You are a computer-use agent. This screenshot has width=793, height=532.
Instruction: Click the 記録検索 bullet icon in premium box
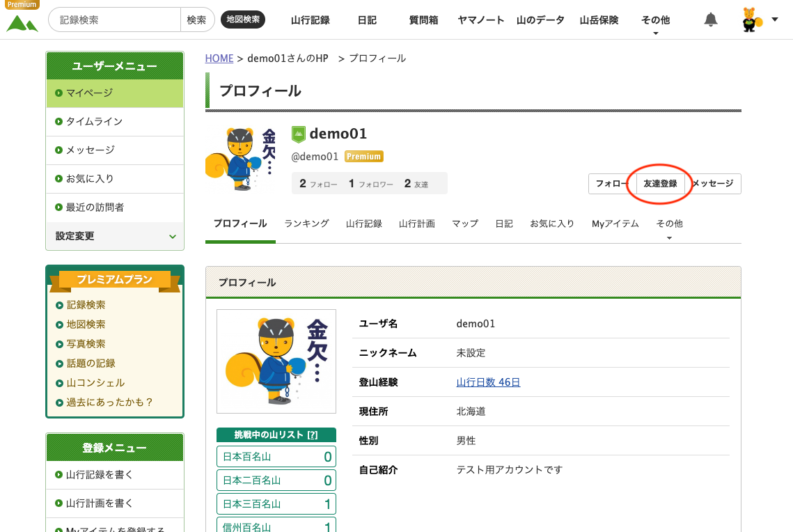(59, 306)
